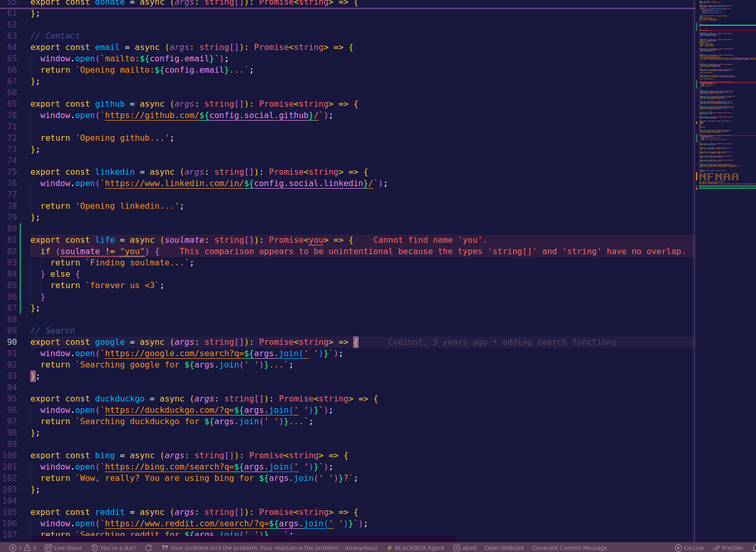Click Generate Commit Message in status bar
The height and width of the screenshot is (552, 756).
(569, 548)
